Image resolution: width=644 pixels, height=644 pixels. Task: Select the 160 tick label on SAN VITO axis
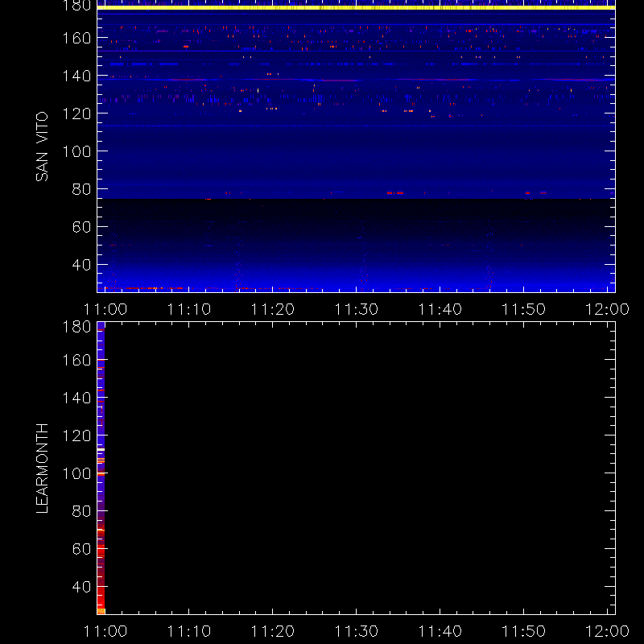(76, 38)
